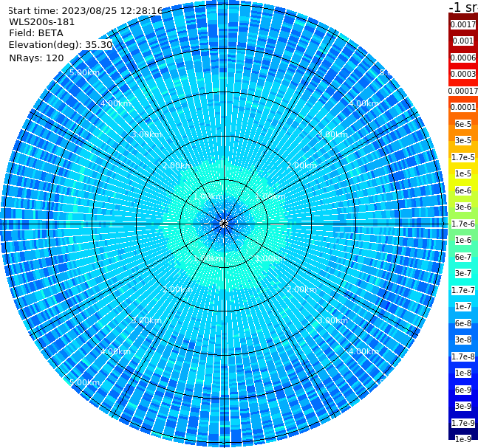Click the lower-right 3.00km range ring label

coord(332,320)
